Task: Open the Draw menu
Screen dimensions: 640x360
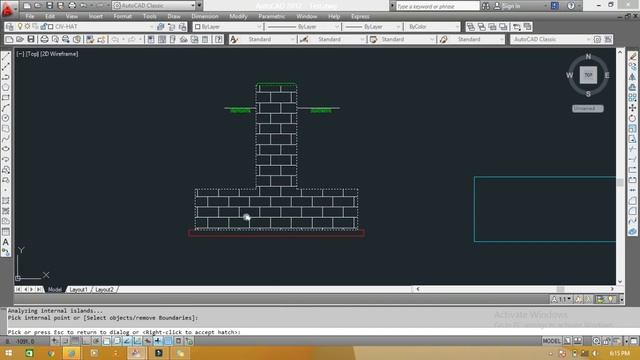Action: click(x=174, y=16)
